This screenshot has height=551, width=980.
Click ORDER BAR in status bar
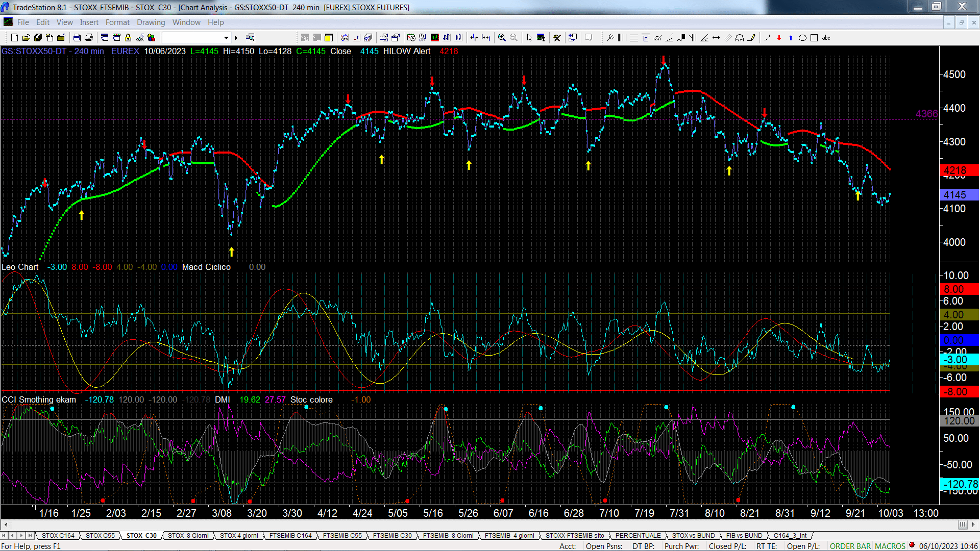[850, 546]
